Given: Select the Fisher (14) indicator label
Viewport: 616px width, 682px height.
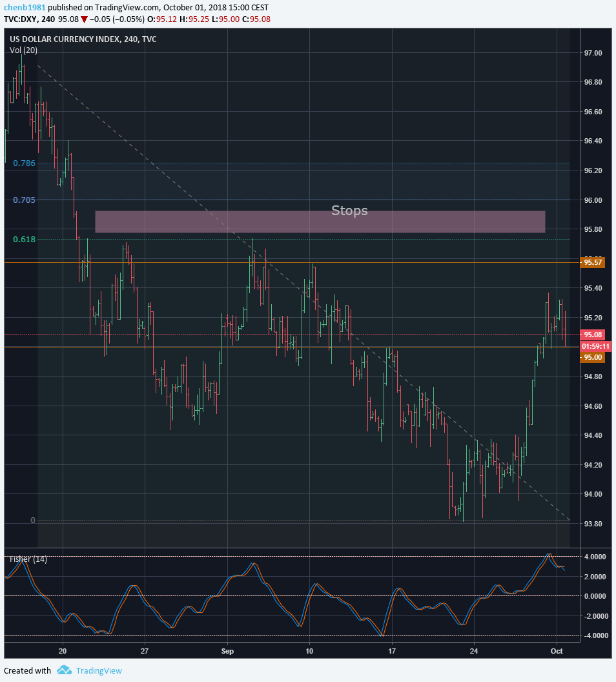Looking at the screenshot, I should [28, 559].
